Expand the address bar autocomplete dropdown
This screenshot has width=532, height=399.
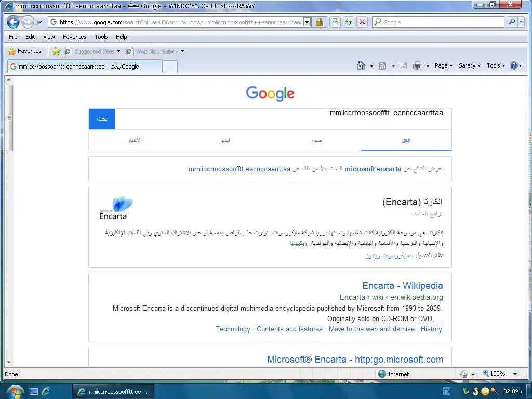(307, 22)
